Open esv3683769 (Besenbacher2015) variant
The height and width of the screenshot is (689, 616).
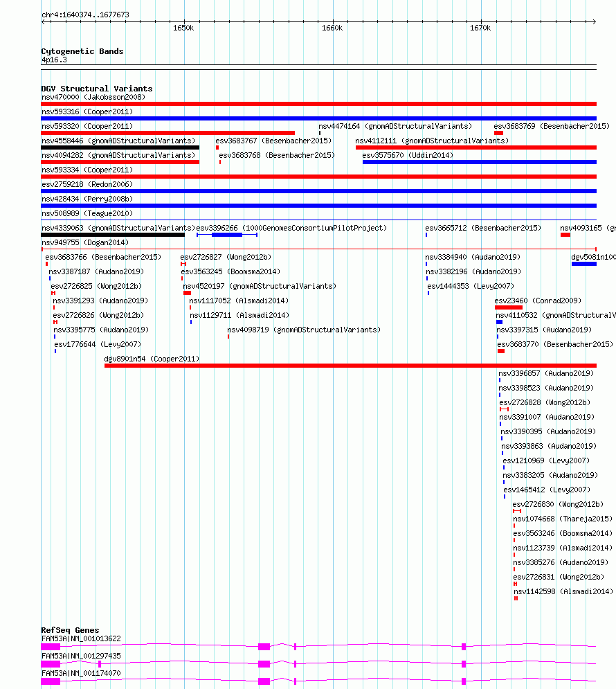tap(552, 126)
